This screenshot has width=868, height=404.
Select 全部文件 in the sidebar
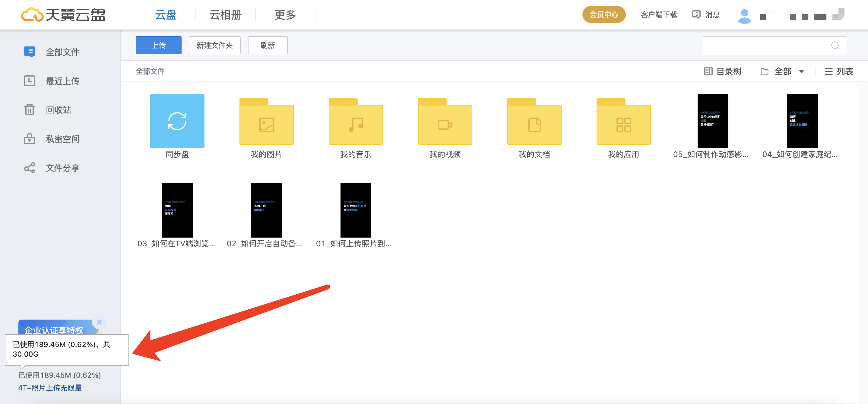[x=62, y=52]
